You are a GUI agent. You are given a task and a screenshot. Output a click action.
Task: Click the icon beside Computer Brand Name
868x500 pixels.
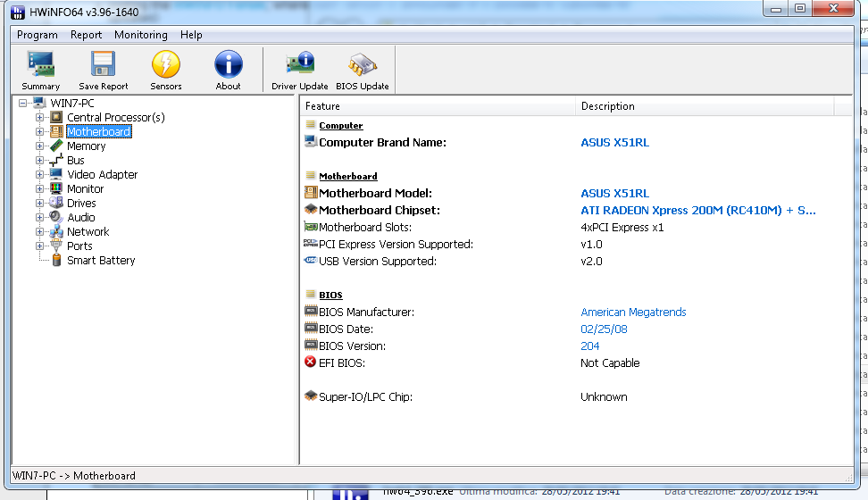point(311,141)
